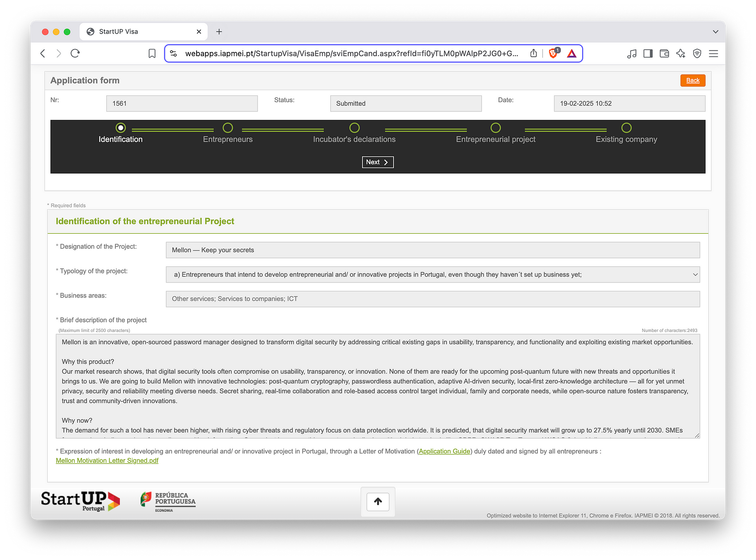Click the scroll-to-top arrow button
Viewport: 756px width, 560px height.
pyautogui.click(x=378, y=501)
